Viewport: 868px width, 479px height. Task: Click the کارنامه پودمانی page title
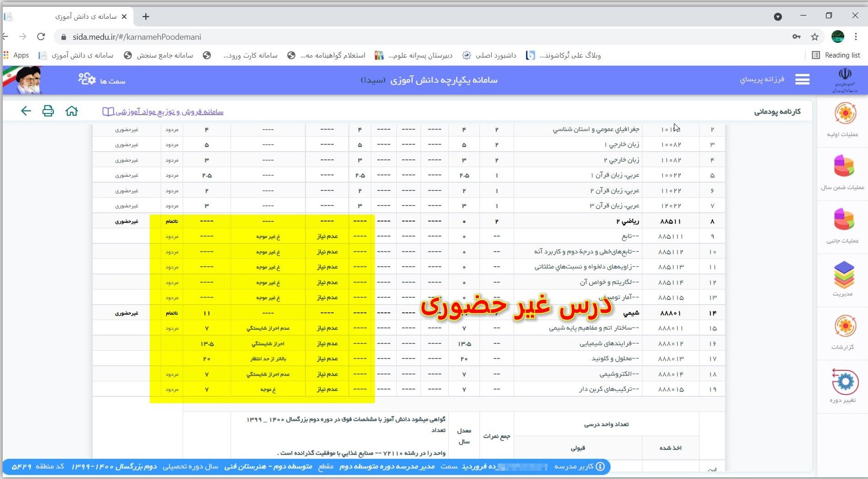tap(777, 111)
